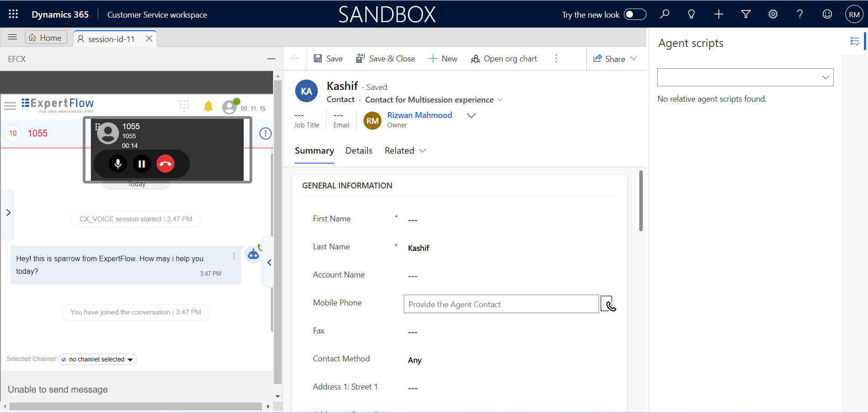Open the settings gear in top bar
Viewport: 868px width, 413px height.
pos(773,14)
